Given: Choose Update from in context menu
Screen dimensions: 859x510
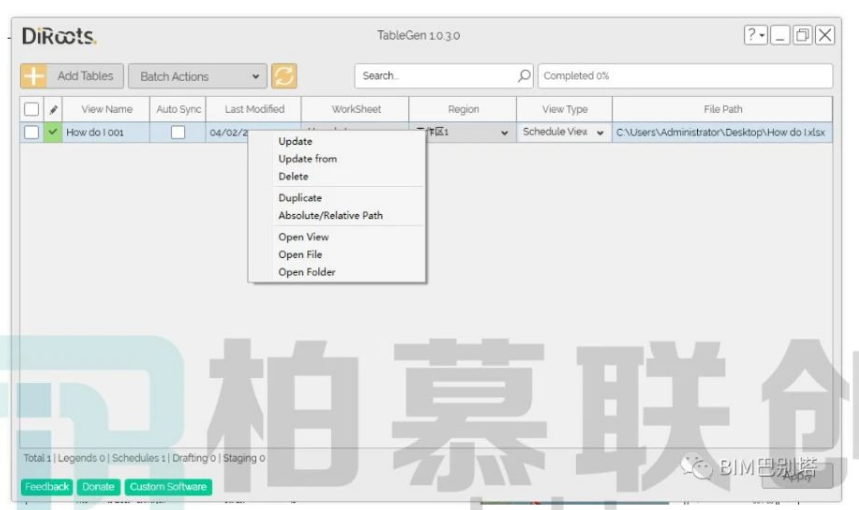Looking at the screenshot, I should pos(307,159).
